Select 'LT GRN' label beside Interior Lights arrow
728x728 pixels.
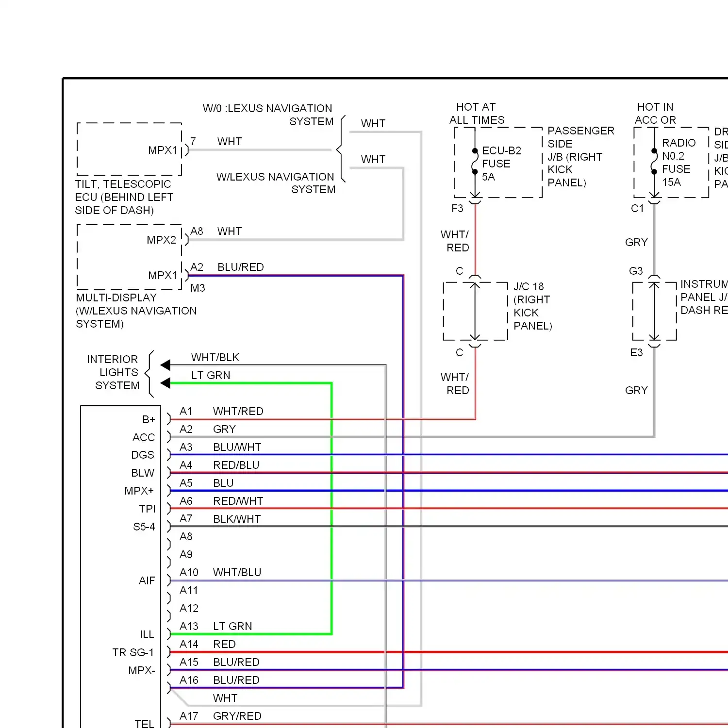(211, 376)
